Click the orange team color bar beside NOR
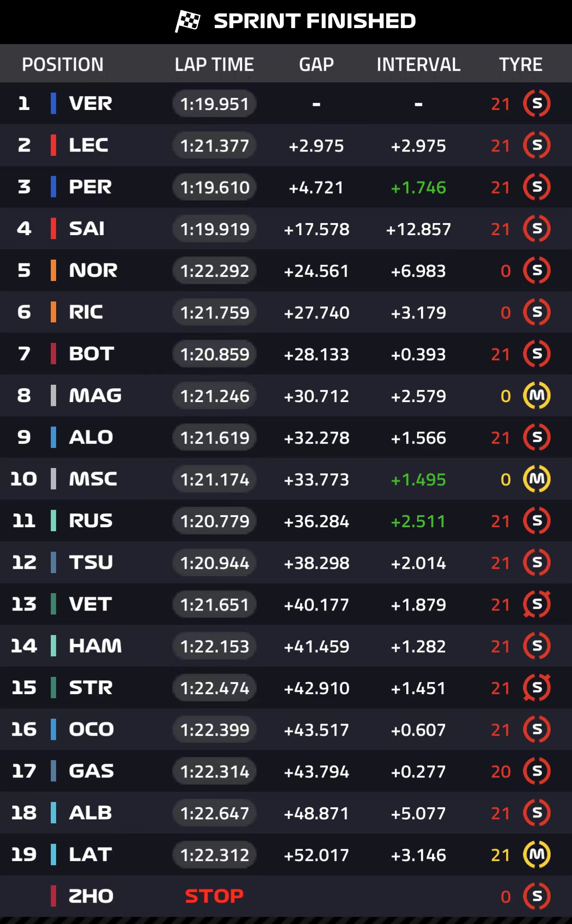This screenshot has width=572, height=924. coord(53,270)
